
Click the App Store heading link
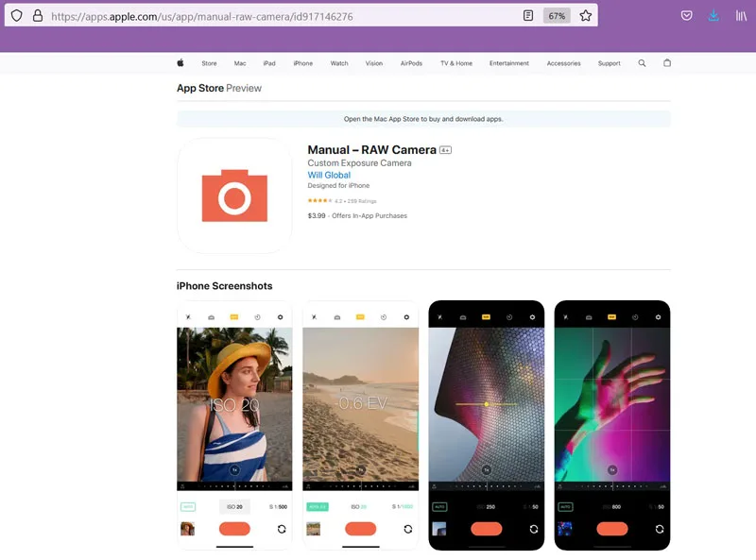[x=200, y=88]
